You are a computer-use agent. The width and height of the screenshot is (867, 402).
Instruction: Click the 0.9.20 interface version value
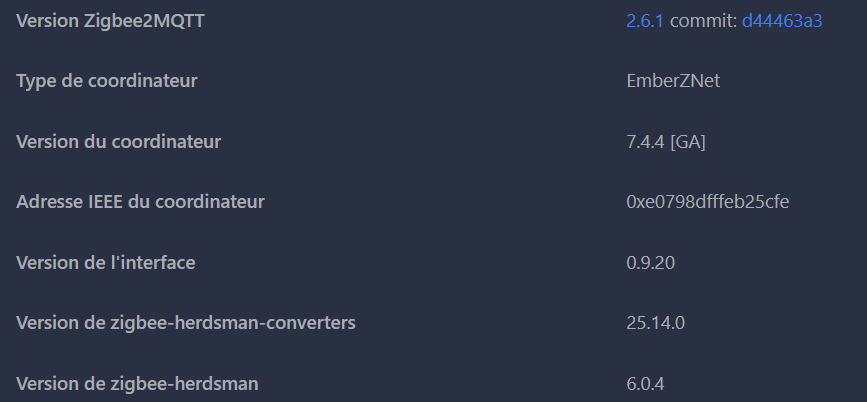(652, 263)
